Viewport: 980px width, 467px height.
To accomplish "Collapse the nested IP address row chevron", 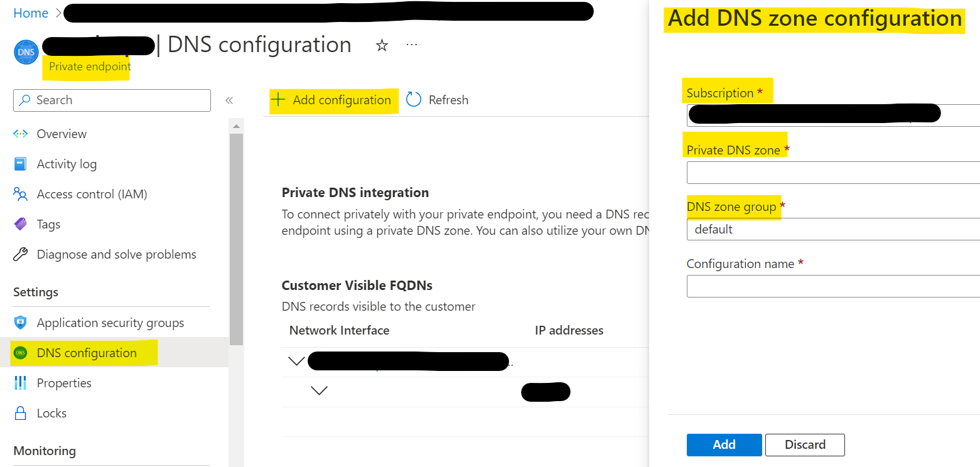I will [x=319, y=390].
